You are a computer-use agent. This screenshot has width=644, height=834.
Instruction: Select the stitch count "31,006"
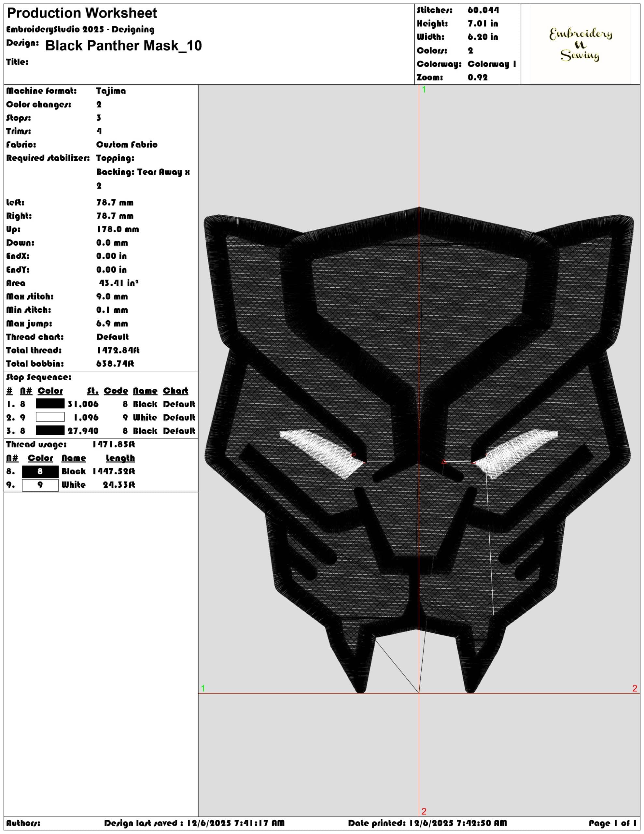(83, 404)
